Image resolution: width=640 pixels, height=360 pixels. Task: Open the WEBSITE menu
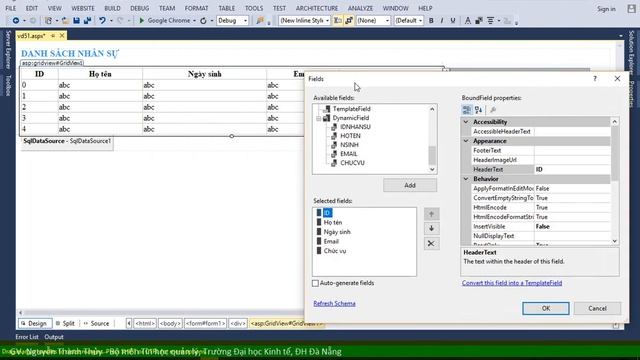[83, 8]
